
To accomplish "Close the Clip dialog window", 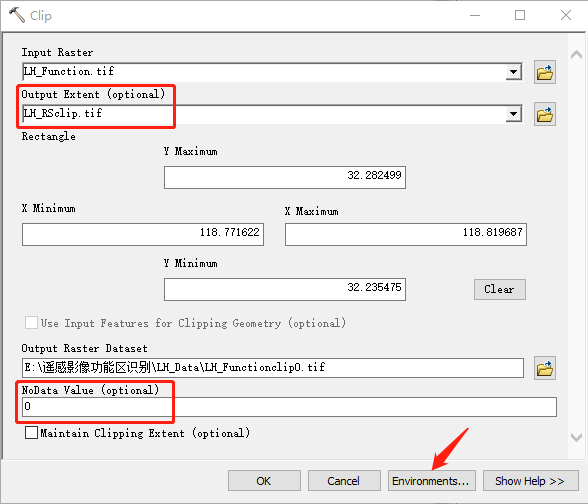I will pos(566,15).
